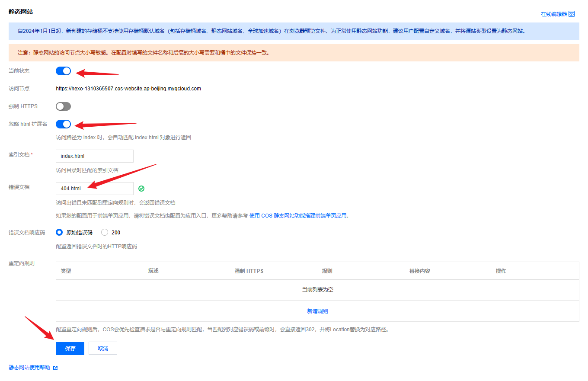The width and height of the screenshot is (588, 381).
Task: Click the green checkmark next to 404.html
Action: pos(141,189)
